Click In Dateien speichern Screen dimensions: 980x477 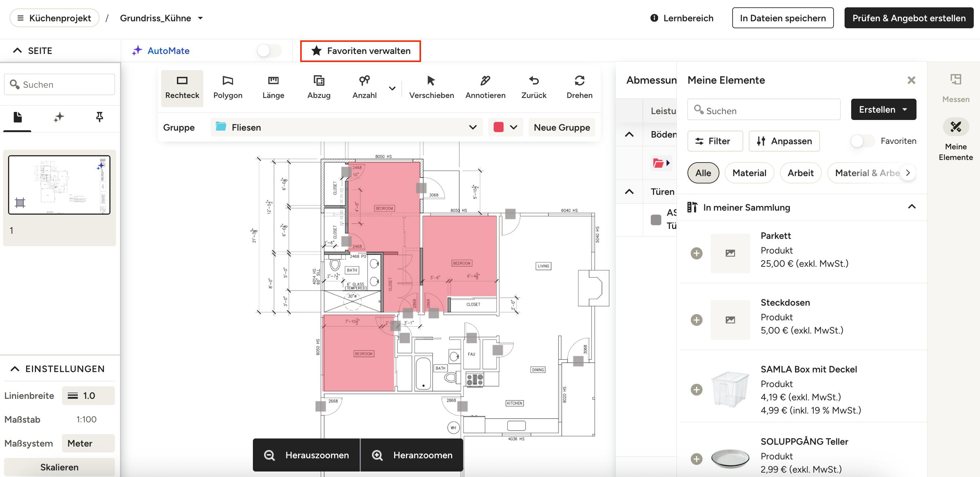[783, 18]
